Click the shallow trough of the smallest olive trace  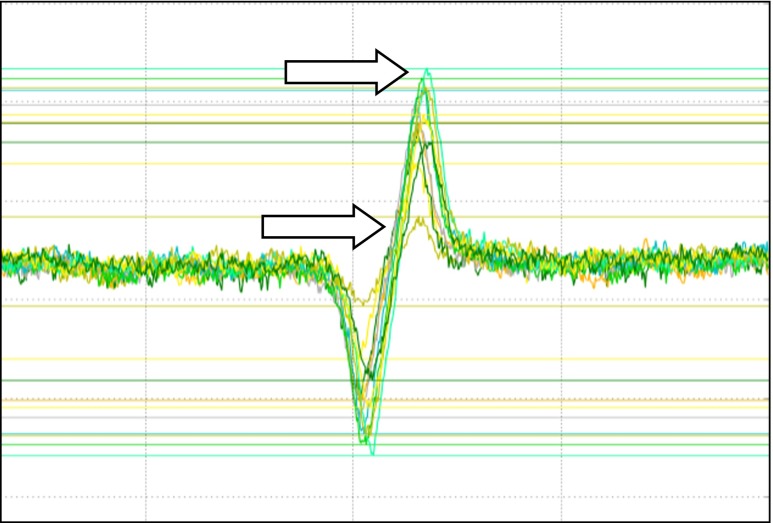(363, 303)
